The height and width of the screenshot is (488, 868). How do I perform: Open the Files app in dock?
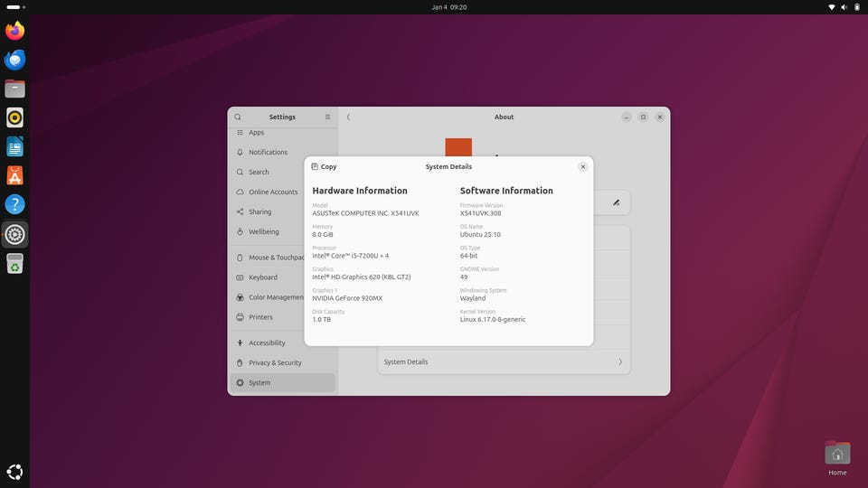tap(14, 89)
